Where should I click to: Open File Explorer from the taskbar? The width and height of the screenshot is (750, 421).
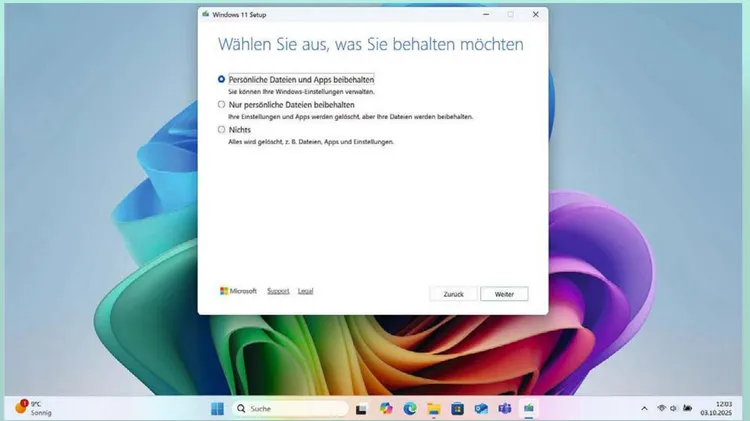[434, 408]
